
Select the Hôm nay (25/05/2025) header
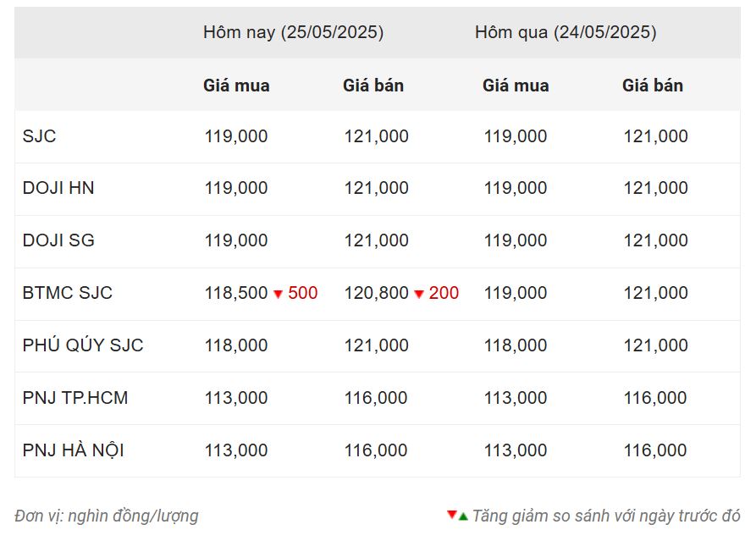pos(293,32)
